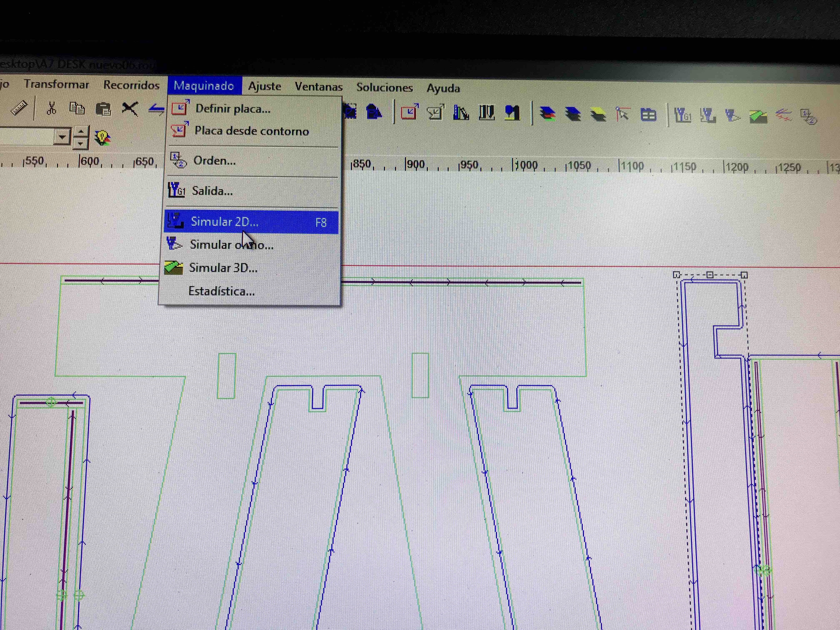This screenshot has height=630, width=840.
Task: Click Estadística in the Maquinado menu
Action: (x=221, y=291)
